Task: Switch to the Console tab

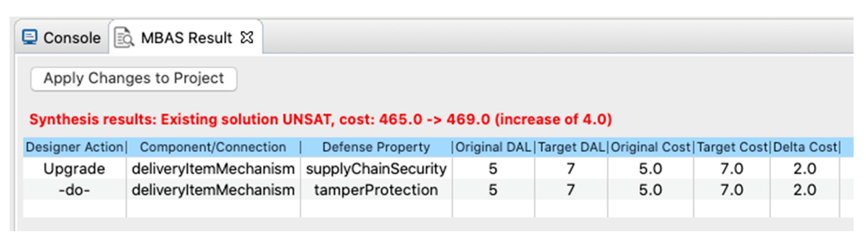Action: pos(72,38)
